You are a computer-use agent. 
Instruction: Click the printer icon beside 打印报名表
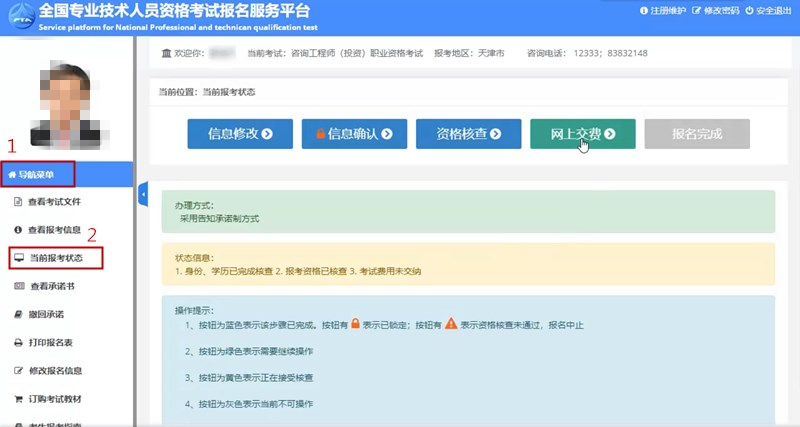[x=18, y=342]
